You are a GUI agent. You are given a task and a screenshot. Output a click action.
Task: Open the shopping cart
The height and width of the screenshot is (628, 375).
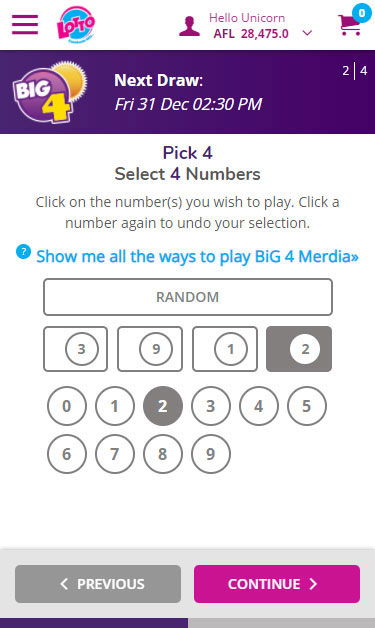(353, 21)
